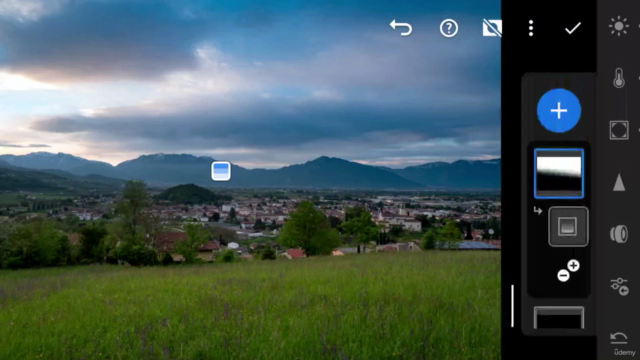
Task: Confirm edits with the checkmark
Action: 573,28
